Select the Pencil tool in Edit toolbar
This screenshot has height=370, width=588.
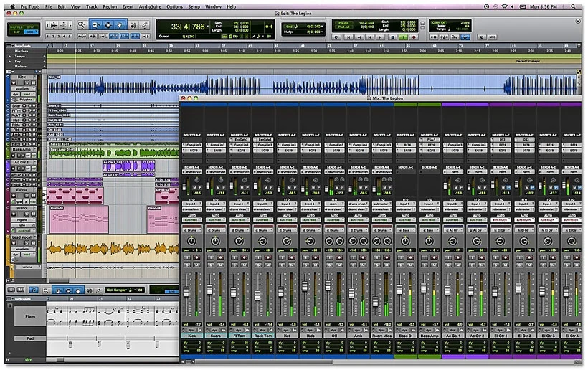click(144, 25)
